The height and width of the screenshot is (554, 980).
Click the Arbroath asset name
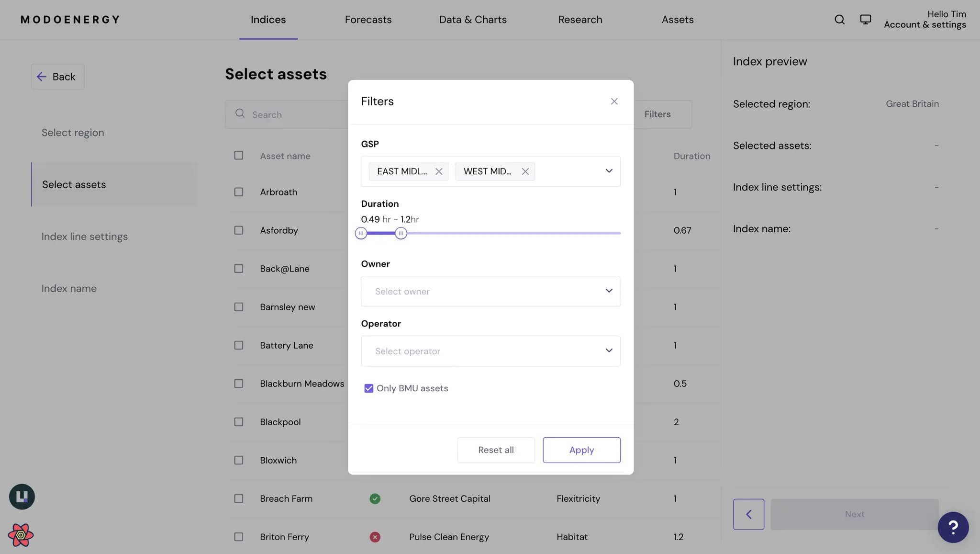278,192
